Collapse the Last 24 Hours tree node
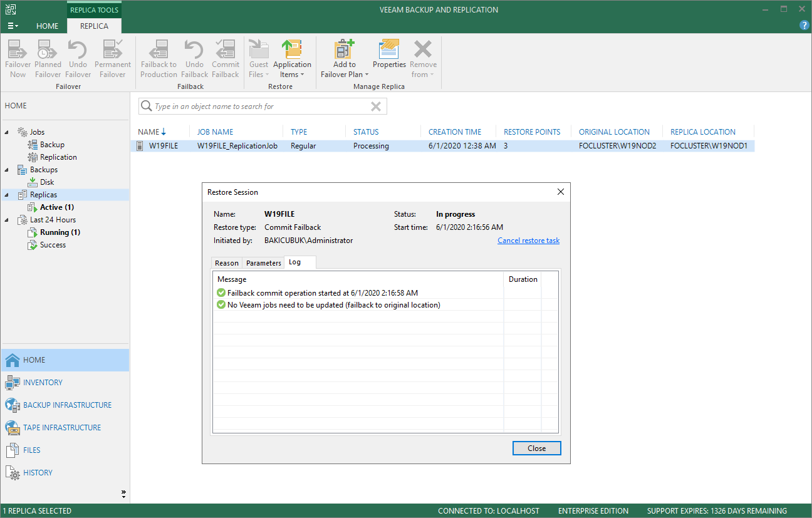This screenshot has width=812, height=518. pos(7,220)
